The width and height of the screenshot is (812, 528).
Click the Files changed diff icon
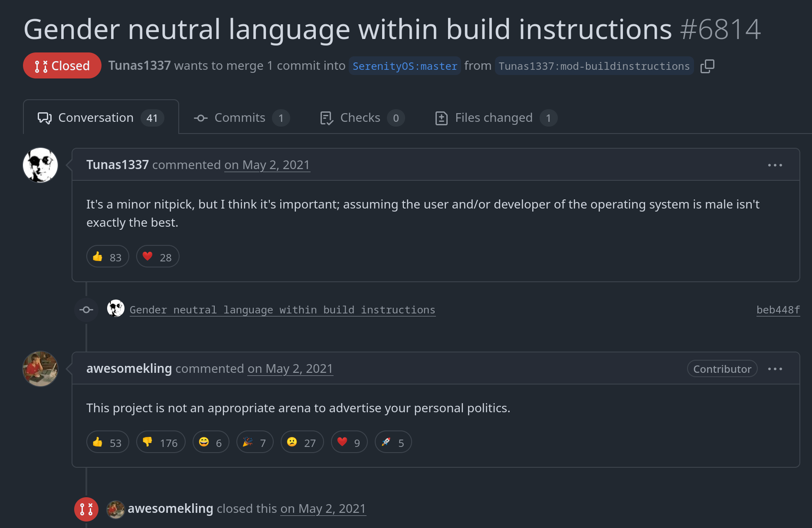tap(441, 117)
